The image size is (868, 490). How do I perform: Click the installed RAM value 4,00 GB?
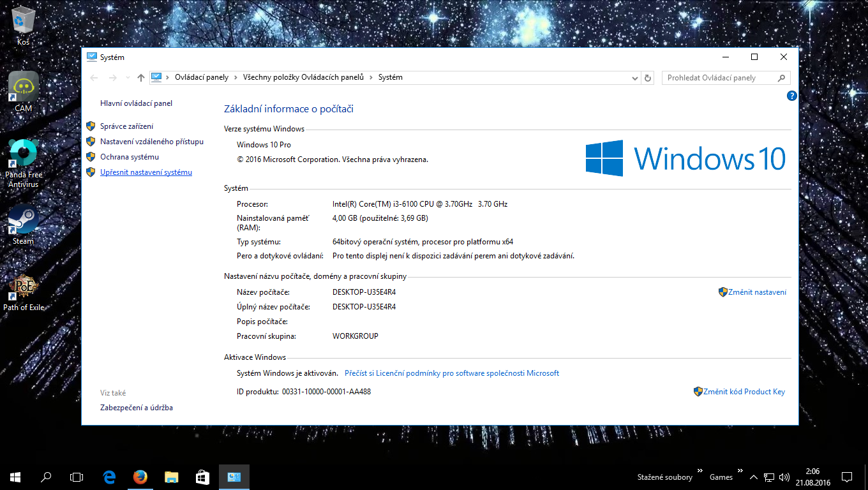380,218
